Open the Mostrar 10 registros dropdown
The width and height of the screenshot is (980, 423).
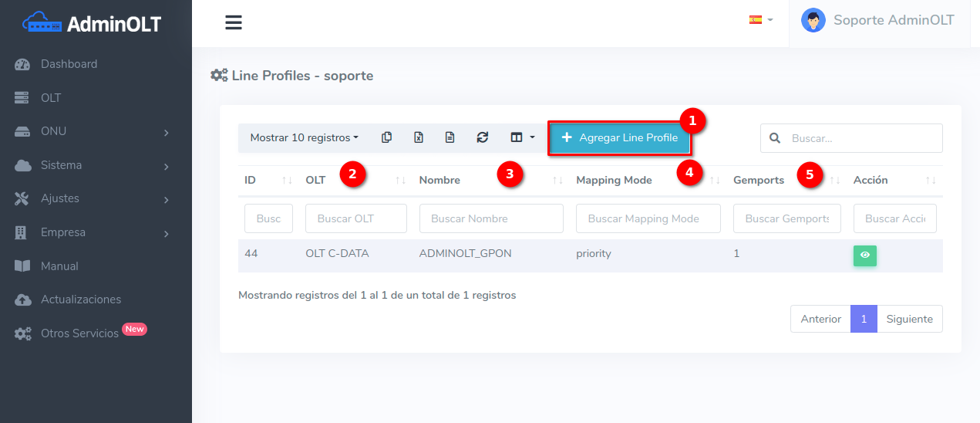305,137
